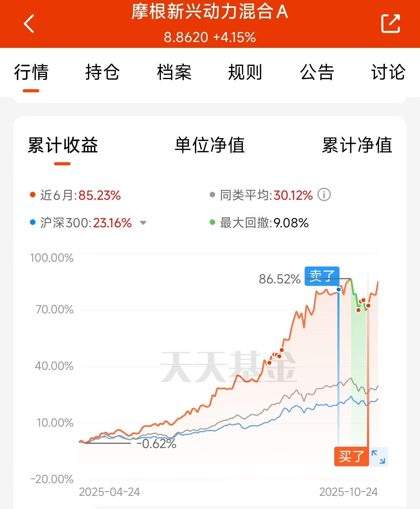Viewport: 420px width, 509px height.
Task: Select the 规则 tab
Action: coord(245,72)
